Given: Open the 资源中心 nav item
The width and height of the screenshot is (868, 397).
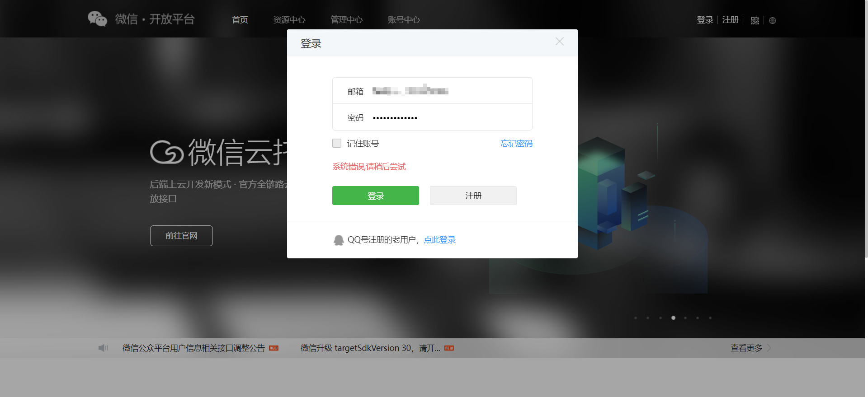Looking at the screenshot, I should tap(289, 20).
